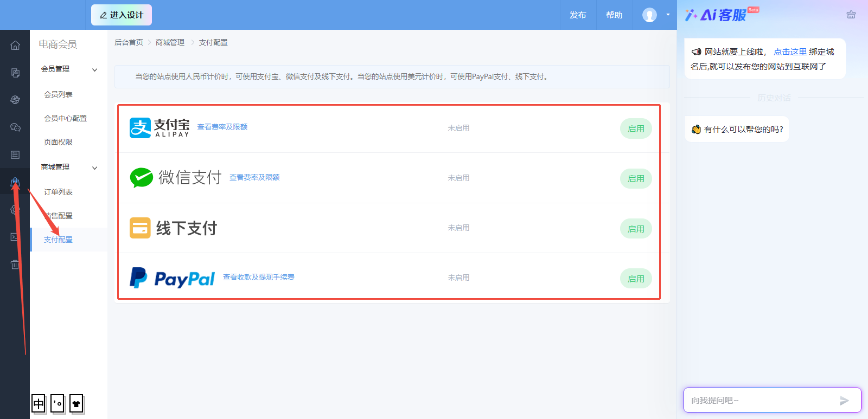Select 订单列表 in the side menu

[x=58, y=192]
